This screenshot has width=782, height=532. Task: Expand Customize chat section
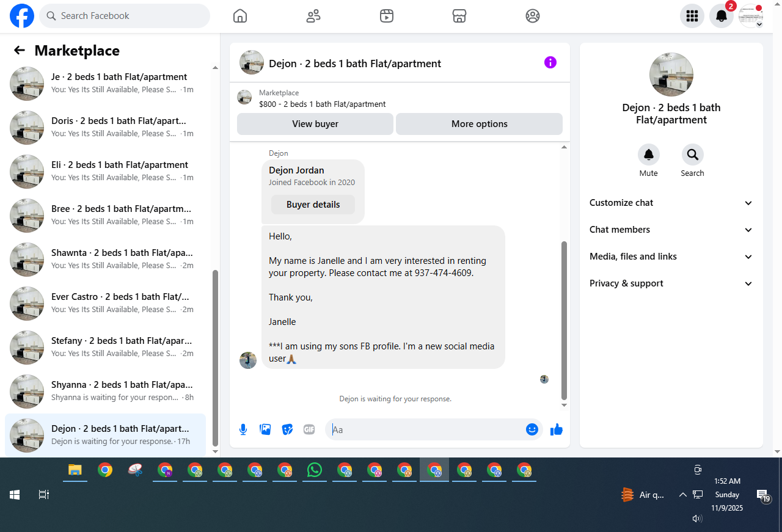[x=671, y=203]
